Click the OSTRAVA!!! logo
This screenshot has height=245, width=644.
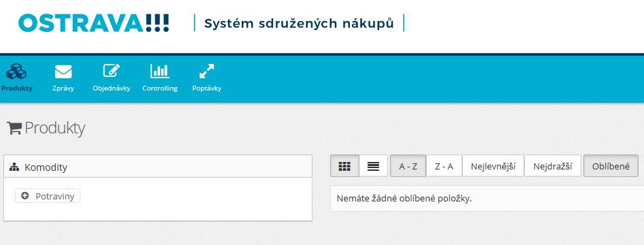point(94,23)
